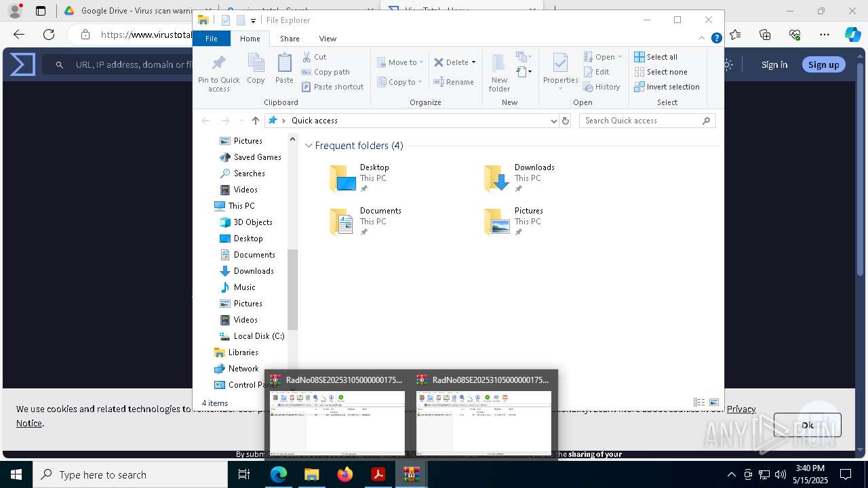Click Select none in Select group
868x488 pixels.
click(660, 72)
